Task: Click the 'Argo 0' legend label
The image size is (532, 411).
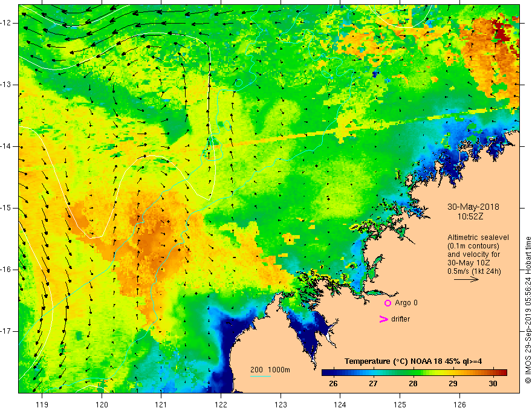Action: click(x=406, y=303)
